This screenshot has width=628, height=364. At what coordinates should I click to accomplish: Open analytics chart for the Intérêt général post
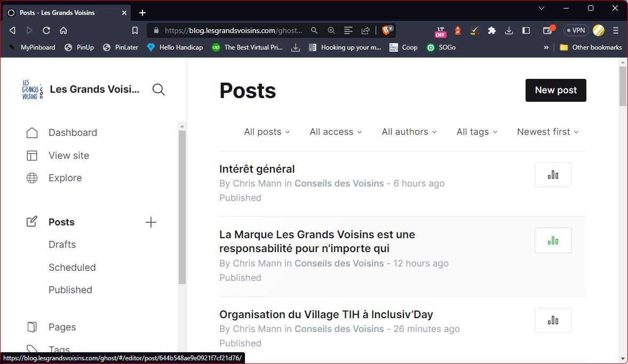point(553,174)
